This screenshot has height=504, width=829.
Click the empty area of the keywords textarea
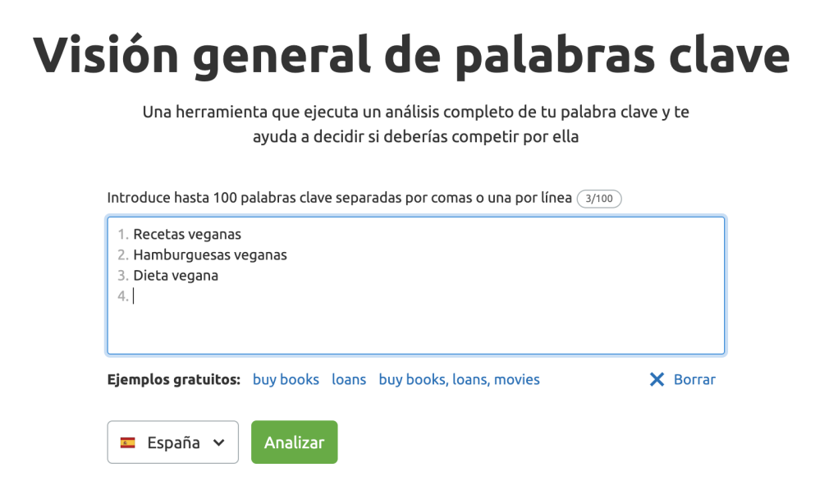pos(415,328)
